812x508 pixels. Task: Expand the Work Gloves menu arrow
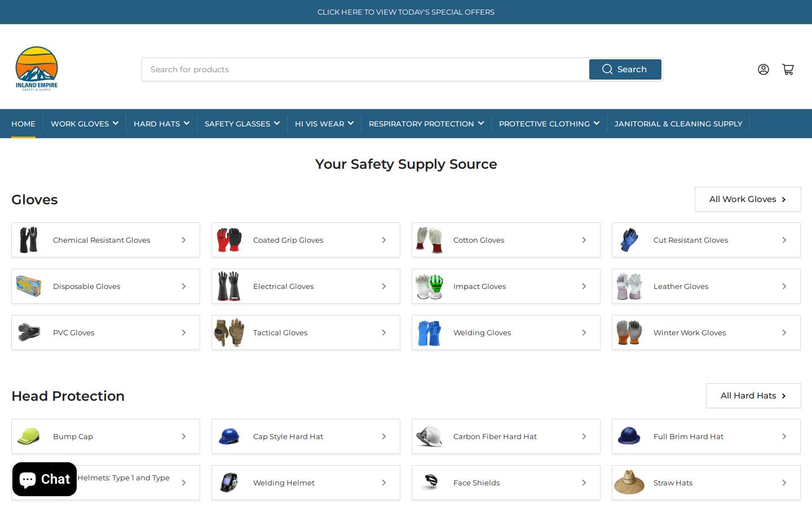tap(116, 123)
